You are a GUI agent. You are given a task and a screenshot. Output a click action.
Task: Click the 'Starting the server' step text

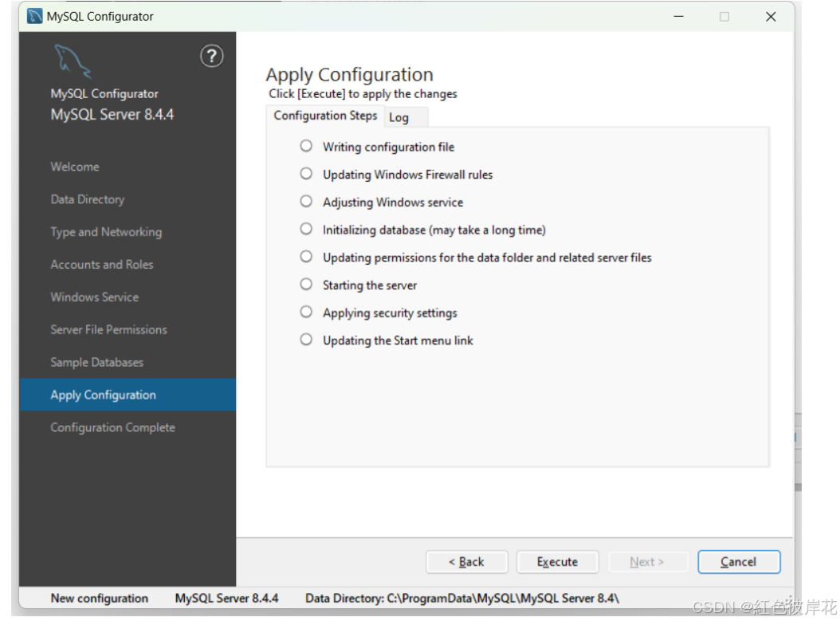pyautogui.click(x=370, y=285)
